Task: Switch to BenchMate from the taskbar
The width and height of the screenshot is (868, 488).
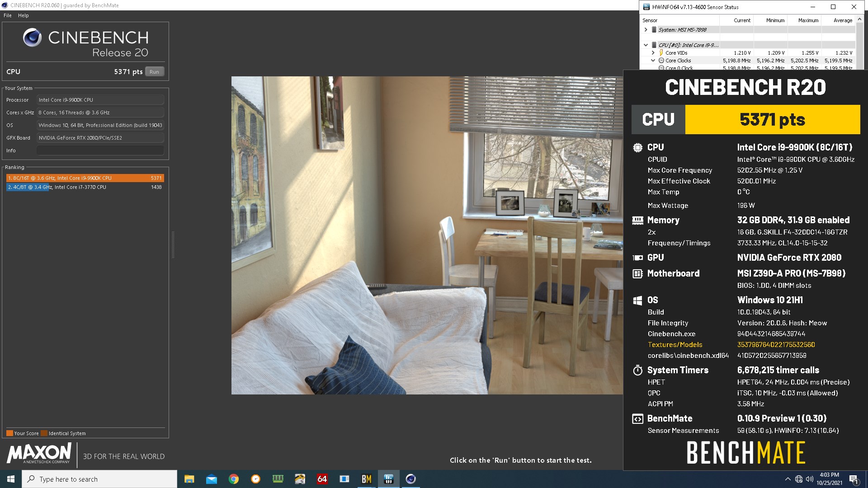Action: click(366, 479)
